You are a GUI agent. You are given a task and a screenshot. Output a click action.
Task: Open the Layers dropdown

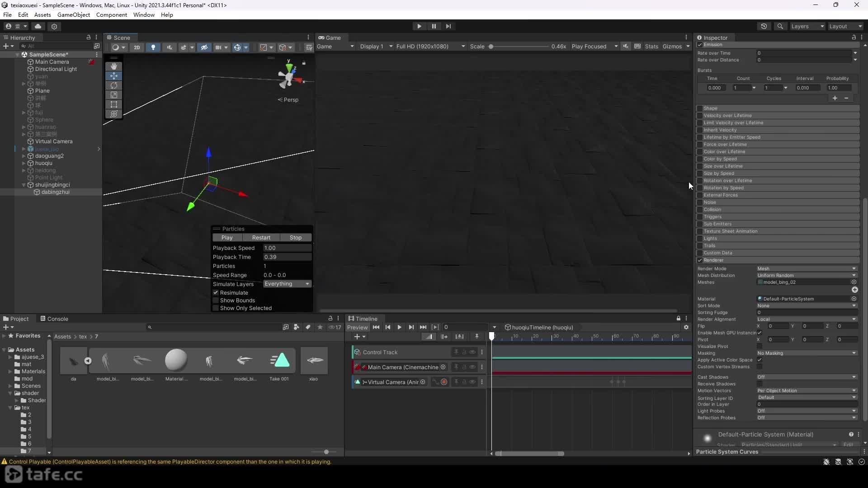coord(807,26)
